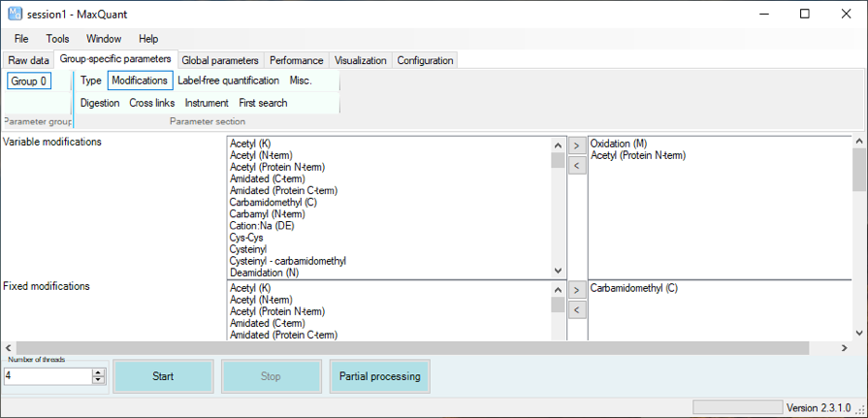Decrease number of threads with down arrow
The height and width of the screenshot is (418, 868).
98,379
